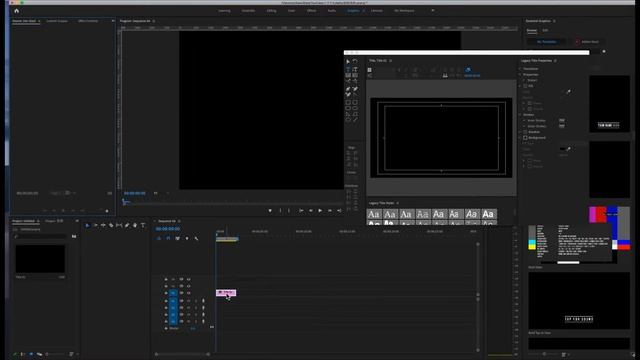Select the Titler Ellipse tool
640x360 pixels.
click(x=348, y=120)
